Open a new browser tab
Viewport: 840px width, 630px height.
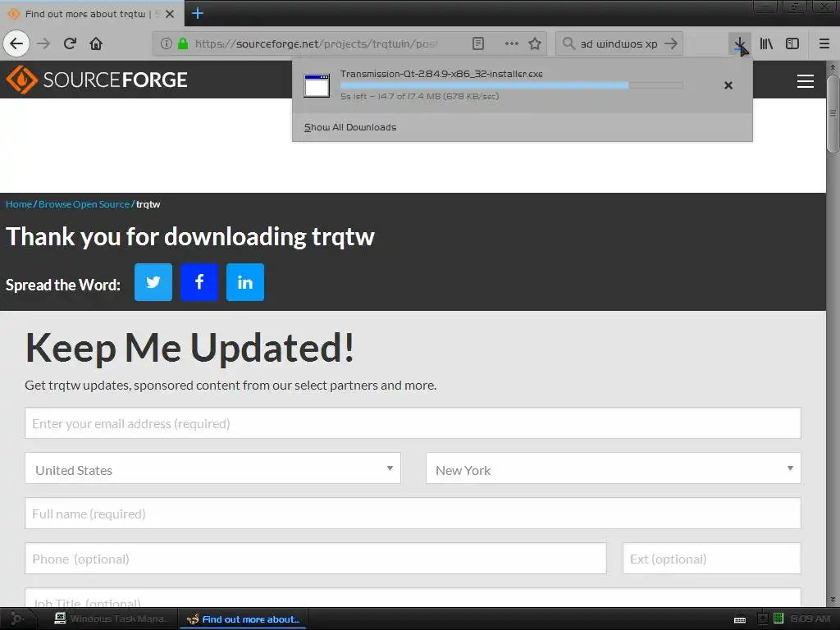pos(197,13)
